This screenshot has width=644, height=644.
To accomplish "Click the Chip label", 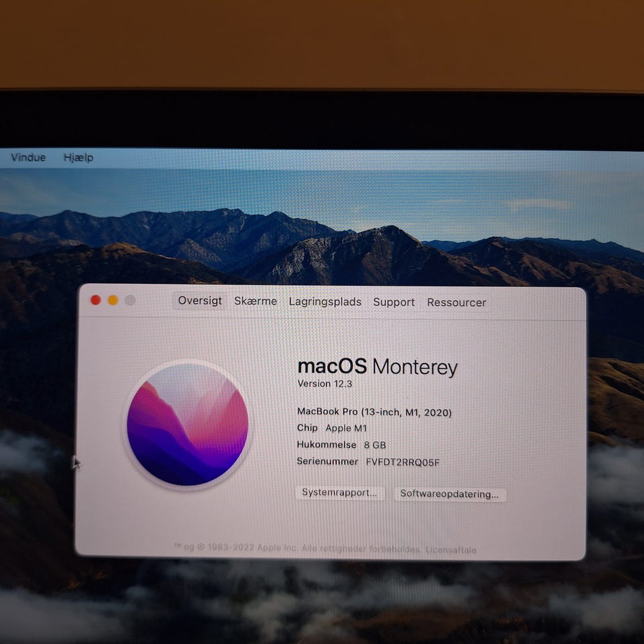I will click(307, 428).
